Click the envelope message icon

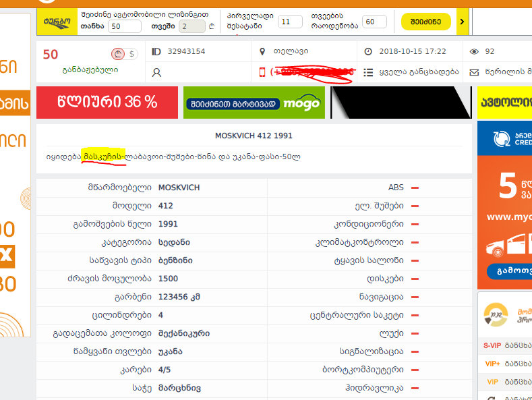[474, 72]
